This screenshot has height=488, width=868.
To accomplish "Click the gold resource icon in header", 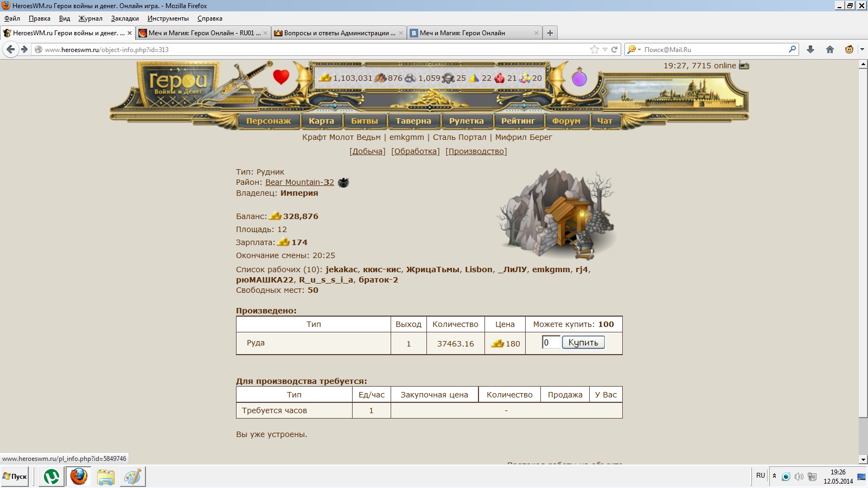I will click(x=325, y=78).
